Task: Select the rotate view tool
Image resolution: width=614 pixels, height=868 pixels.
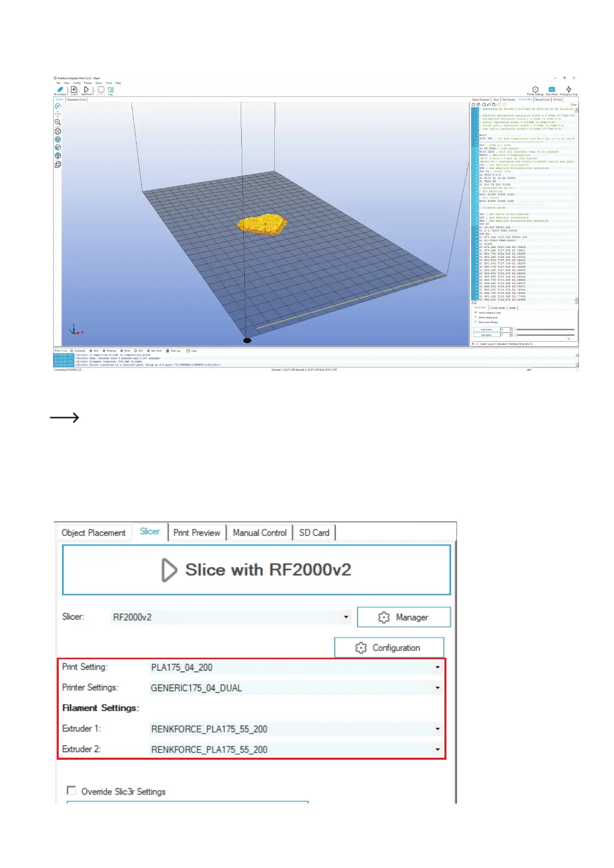Action: point(58,106)
